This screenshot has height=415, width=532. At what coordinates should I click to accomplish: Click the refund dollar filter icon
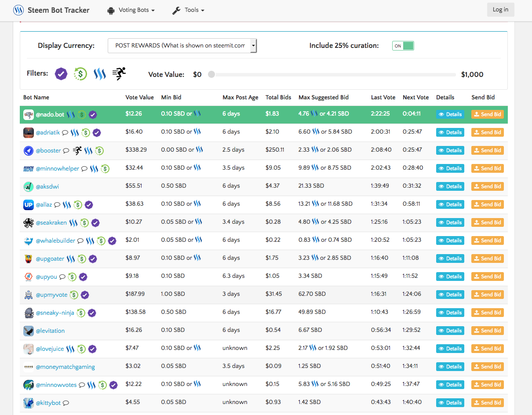[80, 74]
